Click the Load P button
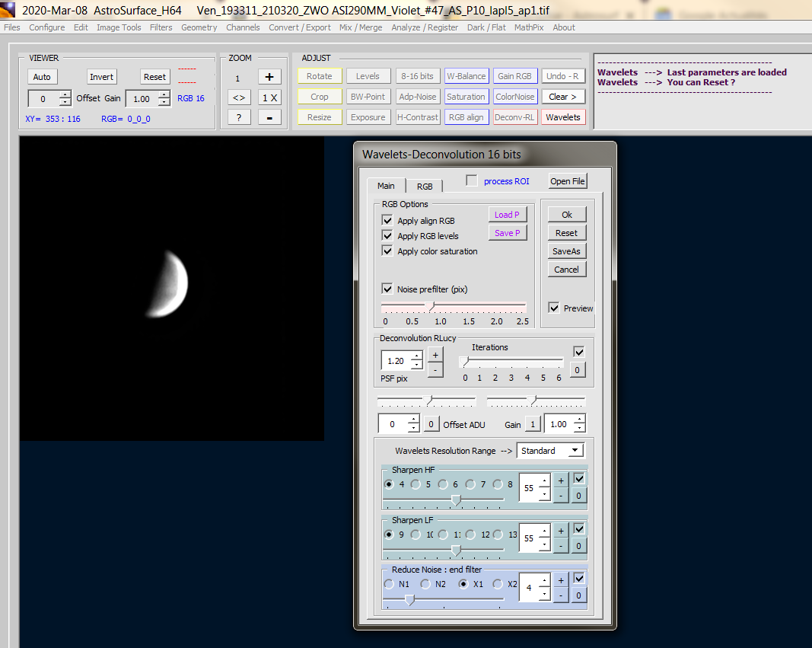Viewport: 812px width, 648px height. (507, 215)
